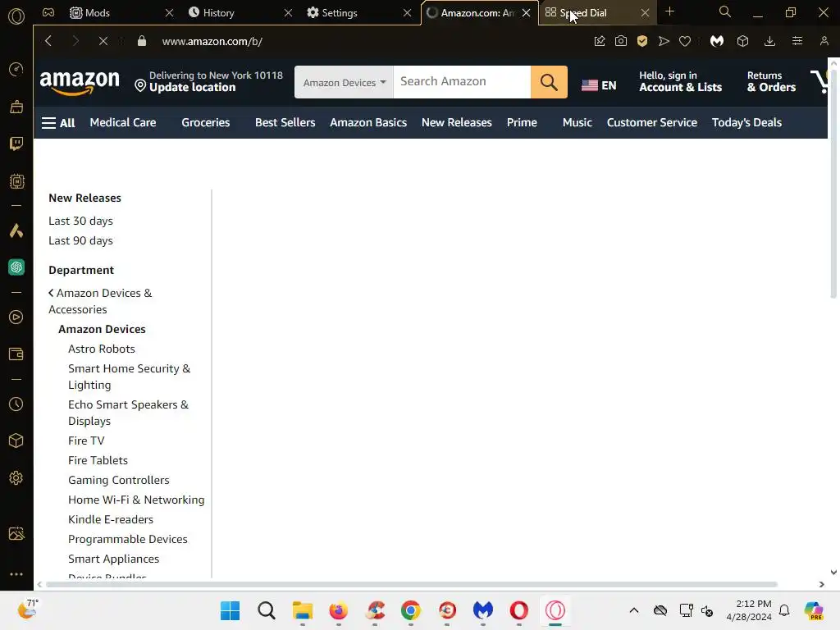Filter by Last 90 days

[80, 240]
